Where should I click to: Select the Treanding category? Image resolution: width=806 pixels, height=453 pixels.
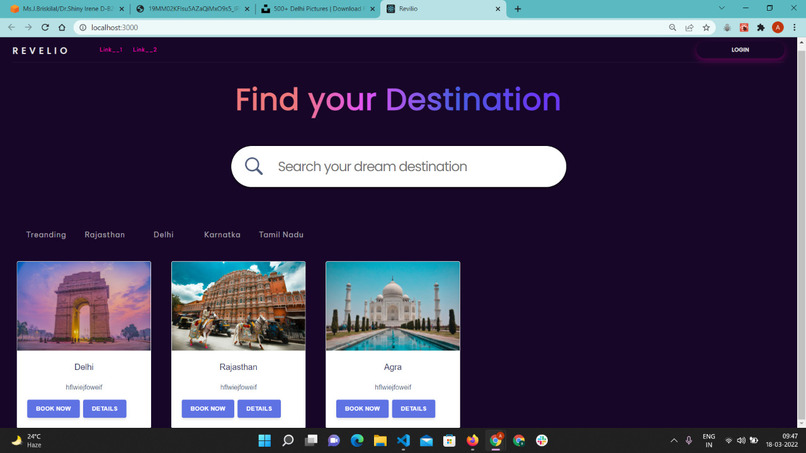[46, 234]
